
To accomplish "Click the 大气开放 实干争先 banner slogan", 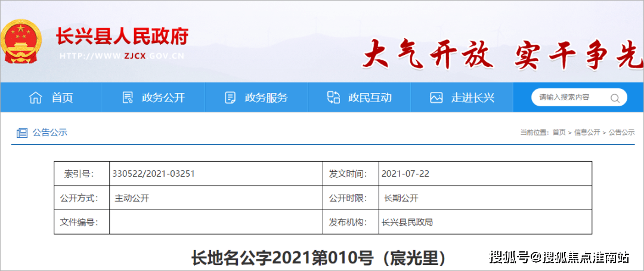I will coord(503,54).
